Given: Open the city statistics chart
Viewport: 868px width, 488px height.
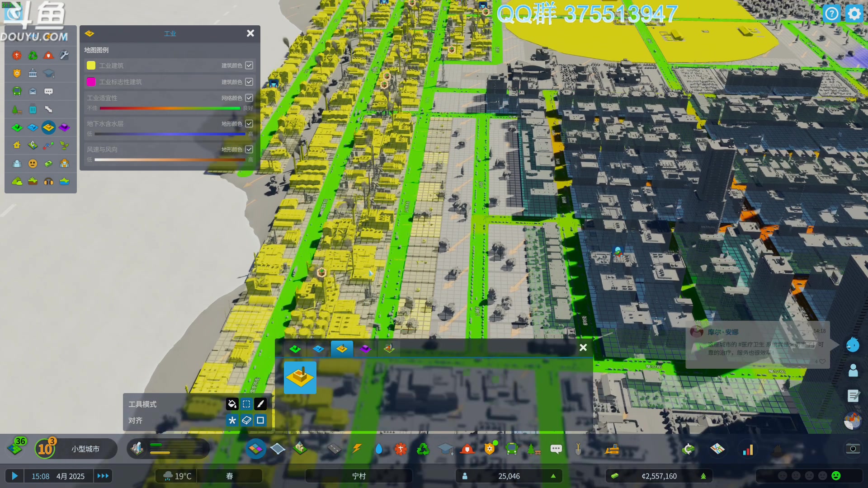Looking at the screenshot, I should click(x=748, y=450).
